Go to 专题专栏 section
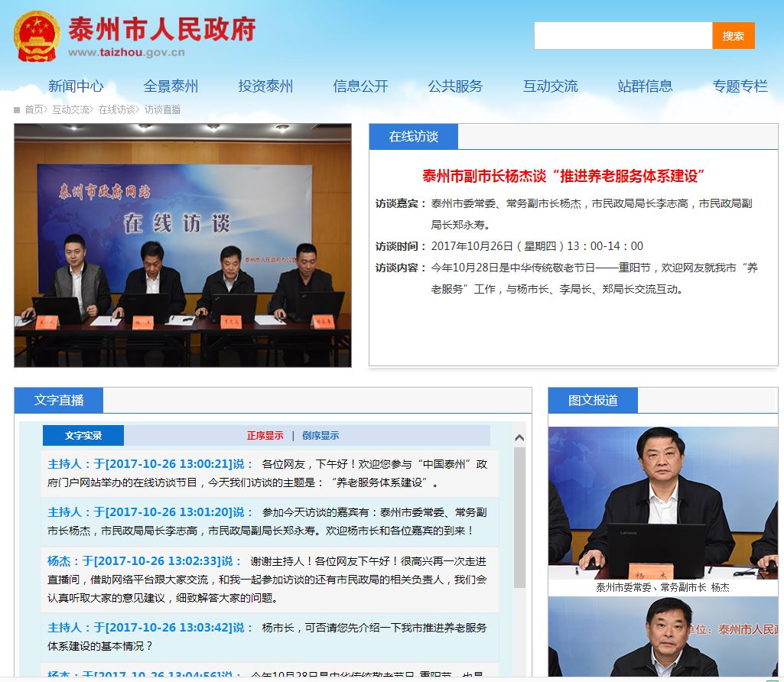This screenshot has width=784, height=682. pyautogui.click(x=740, y=86)
